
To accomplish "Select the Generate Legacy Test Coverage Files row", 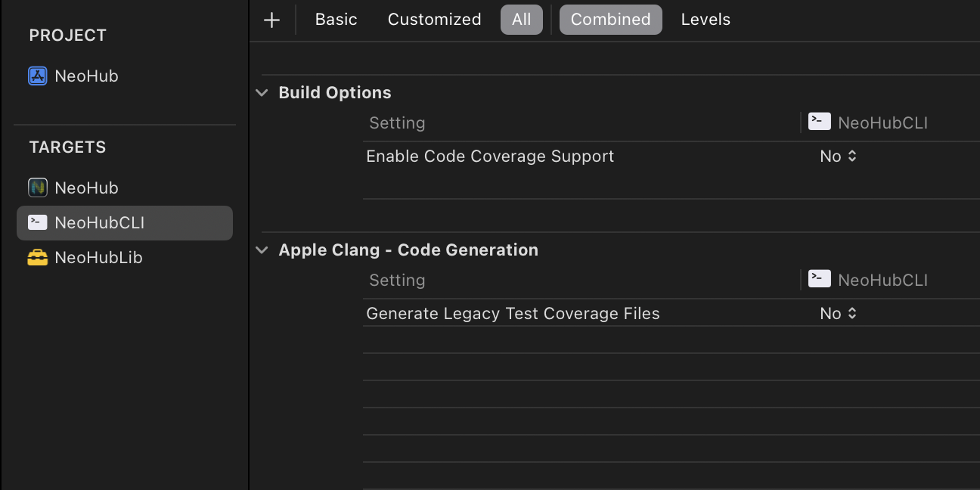I will [x=513, y=314].
